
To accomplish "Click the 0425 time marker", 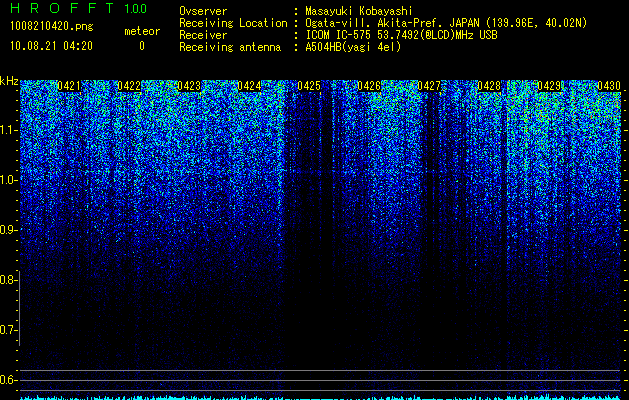I will click(x=309, y=86).
